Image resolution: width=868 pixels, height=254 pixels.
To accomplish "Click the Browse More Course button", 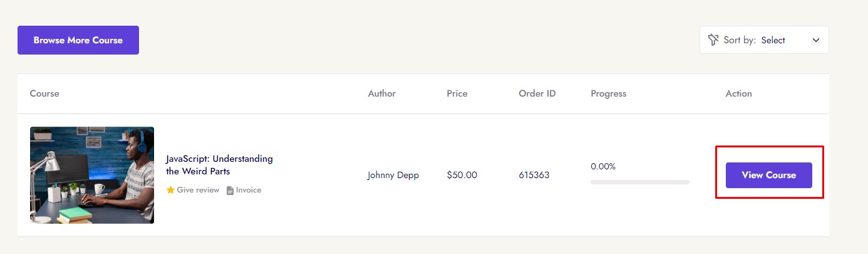I will 78,40.
